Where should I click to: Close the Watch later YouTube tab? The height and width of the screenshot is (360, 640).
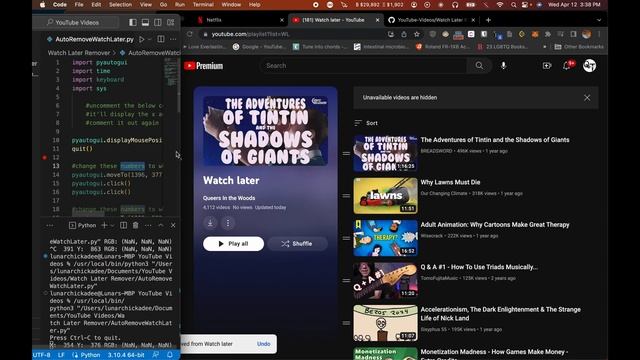[377, 20]
